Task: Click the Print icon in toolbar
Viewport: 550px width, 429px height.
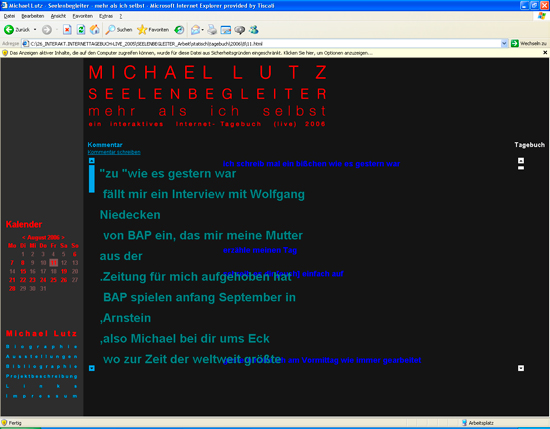Action: (x=212, y=30)
